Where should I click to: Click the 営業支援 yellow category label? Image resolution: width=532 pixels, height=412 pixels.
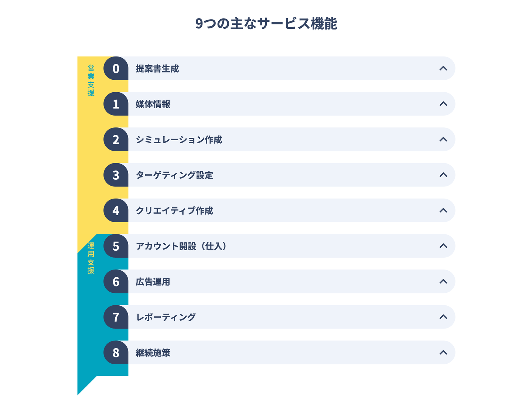[91, 80]
